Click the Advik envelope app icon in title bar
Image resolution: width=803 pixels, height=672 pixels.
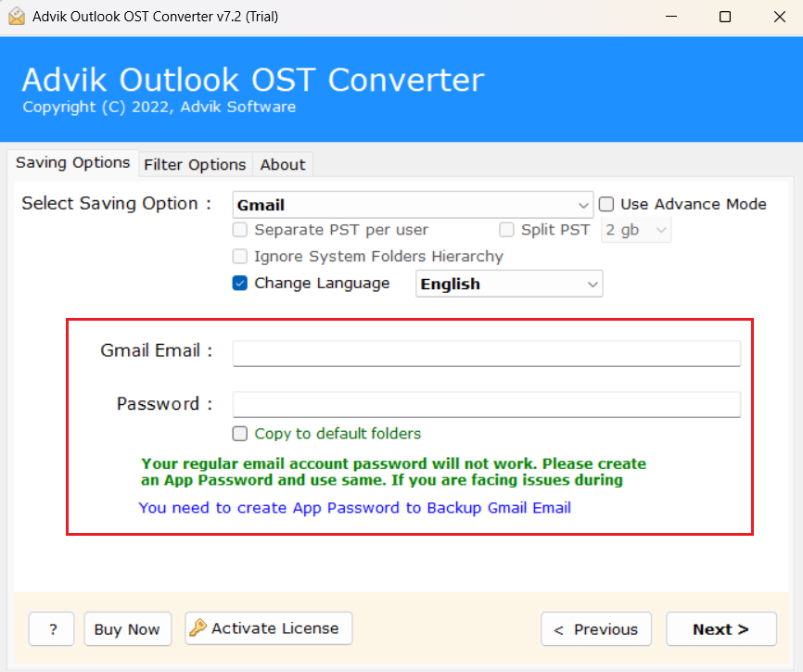point(17,17)
